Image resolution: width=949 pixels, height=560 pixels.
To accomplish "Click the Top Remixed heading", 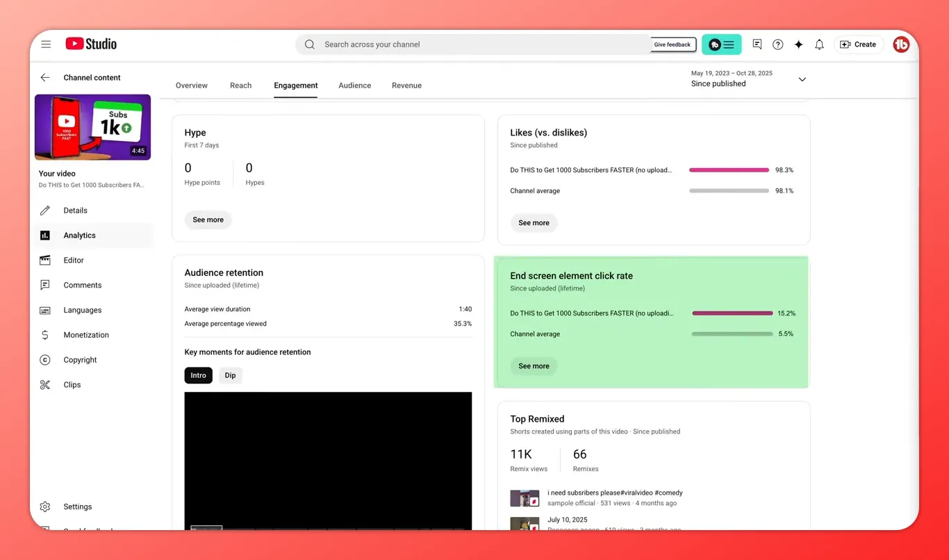I will [x=537, y=419].
